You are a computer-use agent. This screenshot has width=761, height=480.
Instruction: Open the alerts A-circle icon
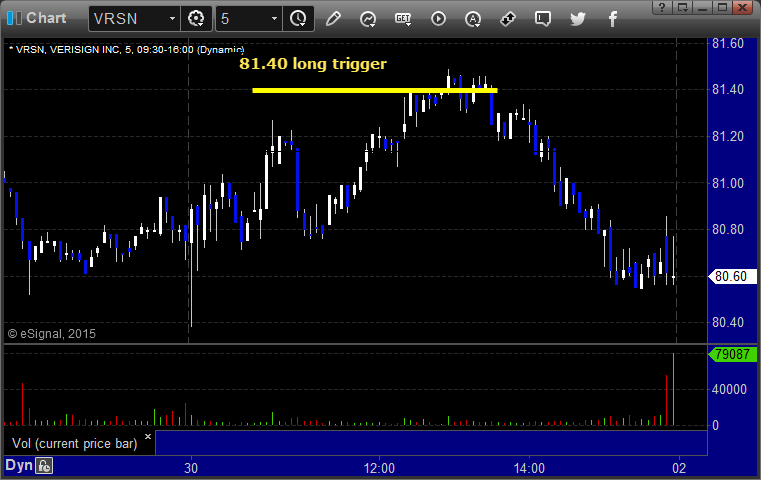[x=473, y=19]
